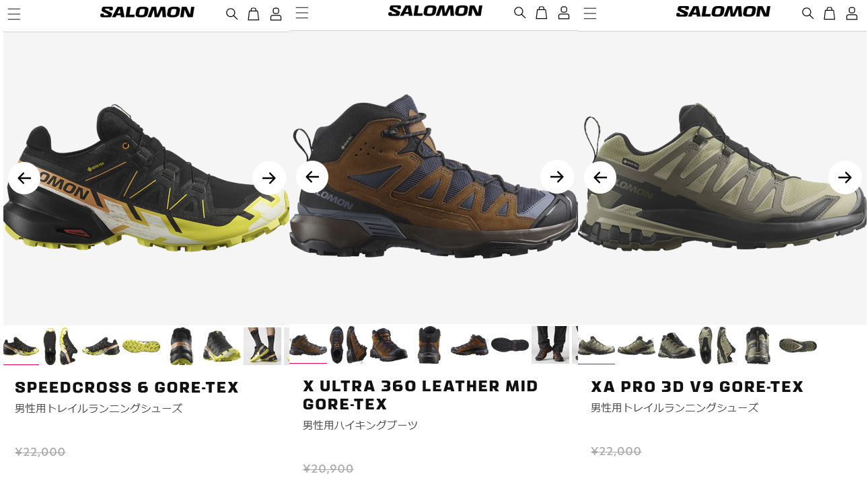The height and width of the screenshot is (478, 868).
Task: Select Speedcross on-foot socks thumbnail
Action: coord(262,346)
